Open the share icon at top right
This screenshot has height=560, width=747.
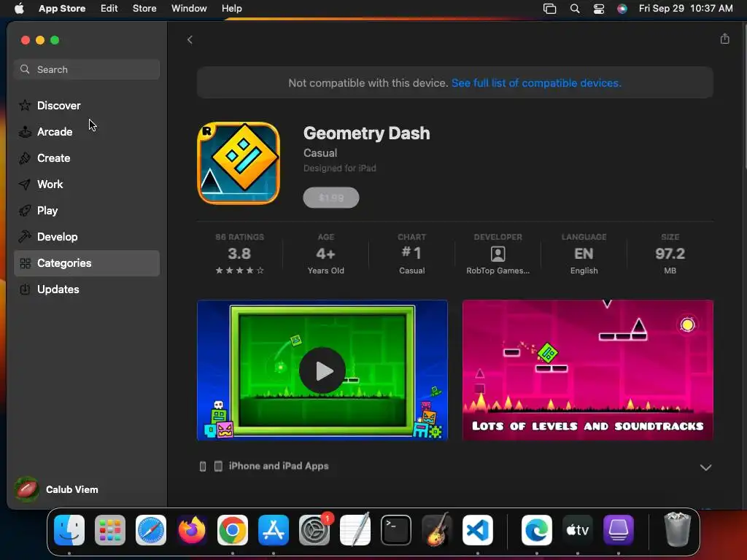click(724, 39)
